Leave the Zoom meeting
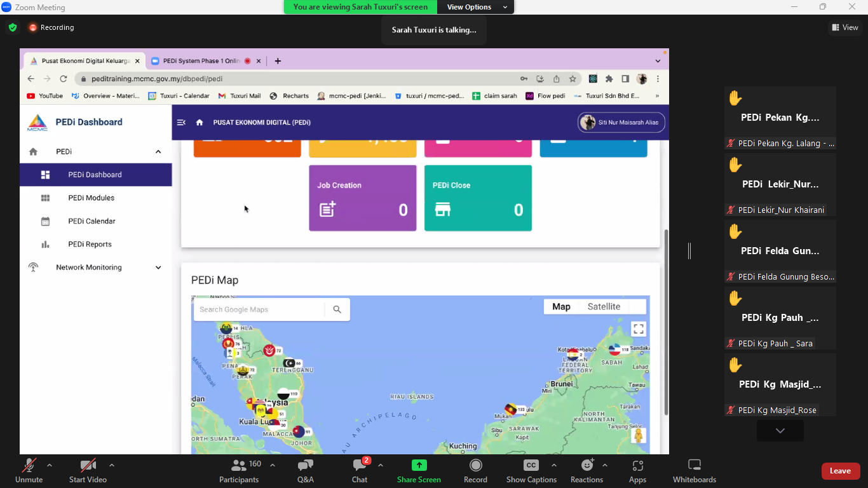 coord(841,471)
